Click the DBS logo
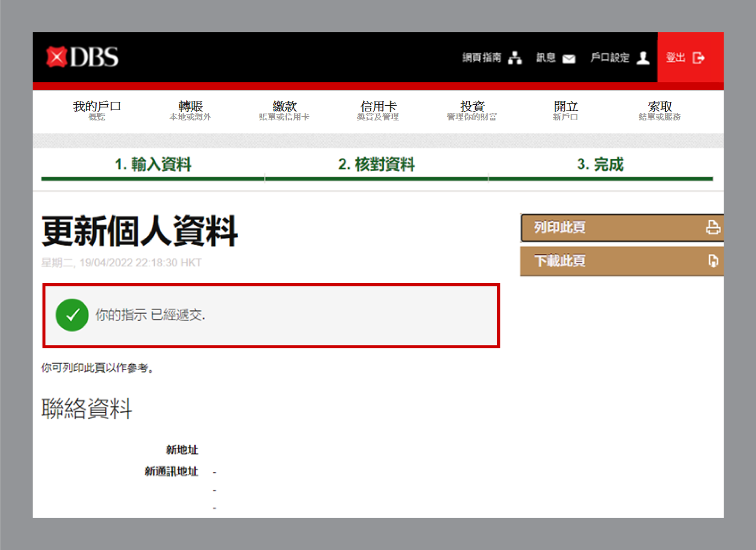This screenshot has width=756, height=550. 83,57
